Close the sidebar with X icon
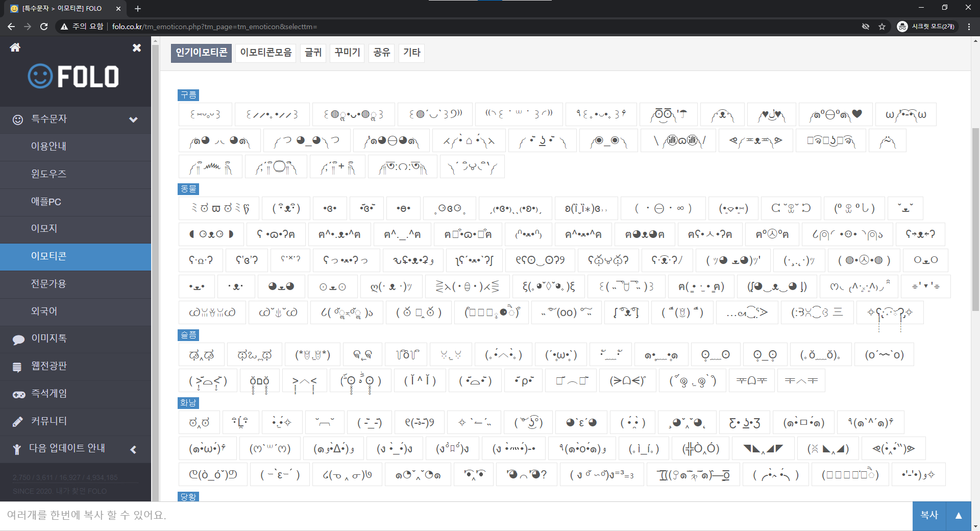Image resolution: width=980 pixels, height=531 pixels. pyautogui.click(x=137, y=47)
